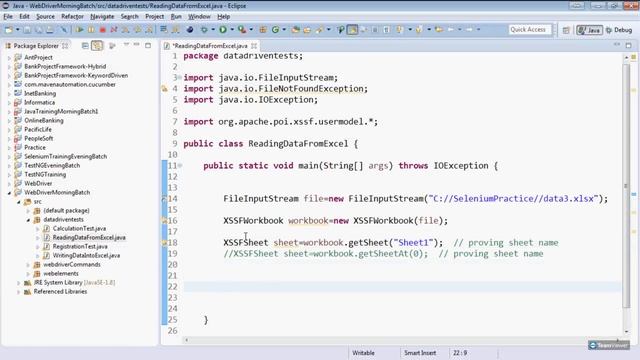
Task: Open the New wizard dropdown arrow
Action: click(18, 30)
